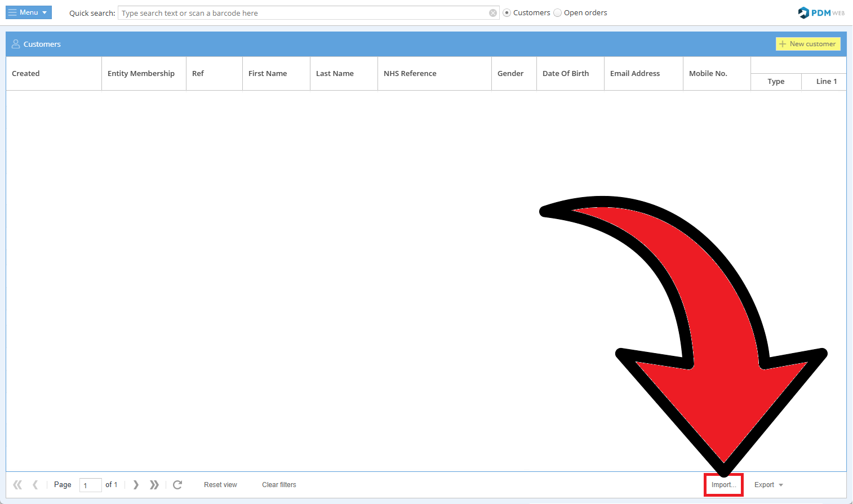Open the Menu dropdown
Screen dimensions: 853x504
coord(29,12)
